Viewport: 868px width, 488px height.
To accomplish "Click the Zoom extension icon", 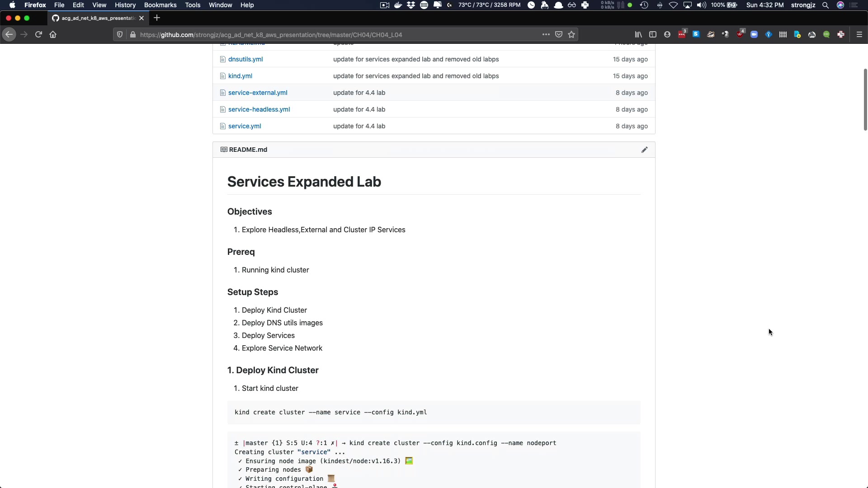I will (x=754, y=35).
